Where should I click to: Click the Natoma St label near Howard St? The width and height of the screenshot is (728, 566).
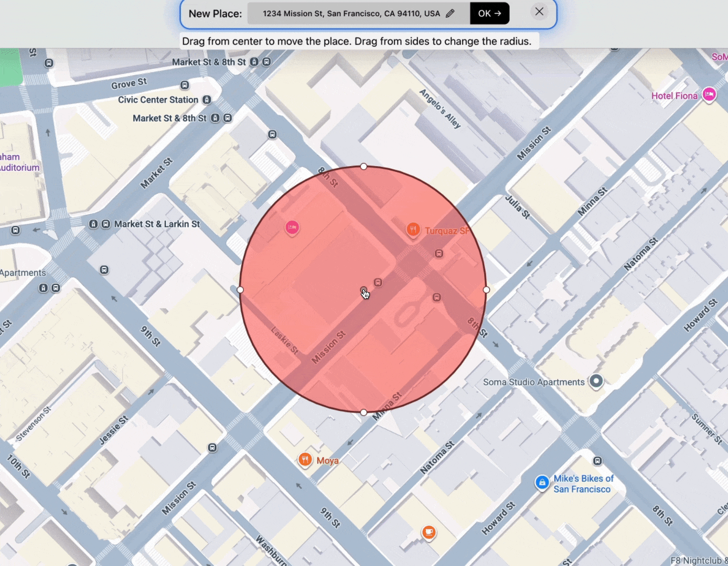(x=437, y=458)
